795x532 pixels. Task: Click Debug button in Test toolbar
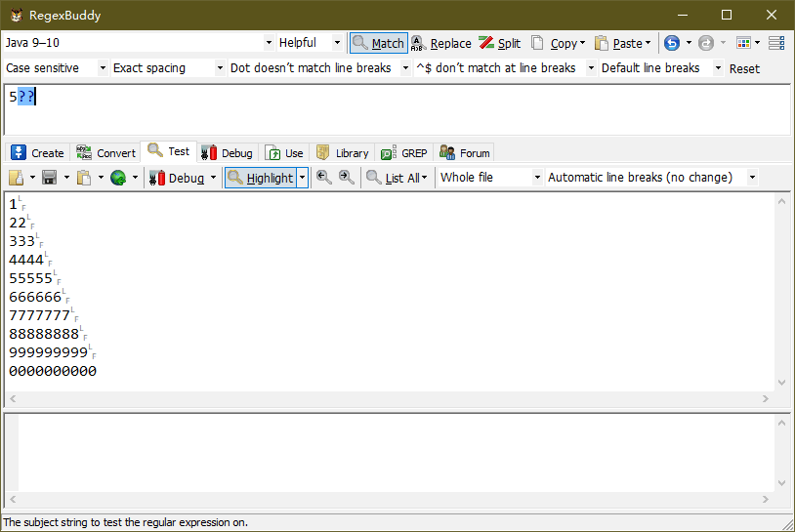[177, 178]
